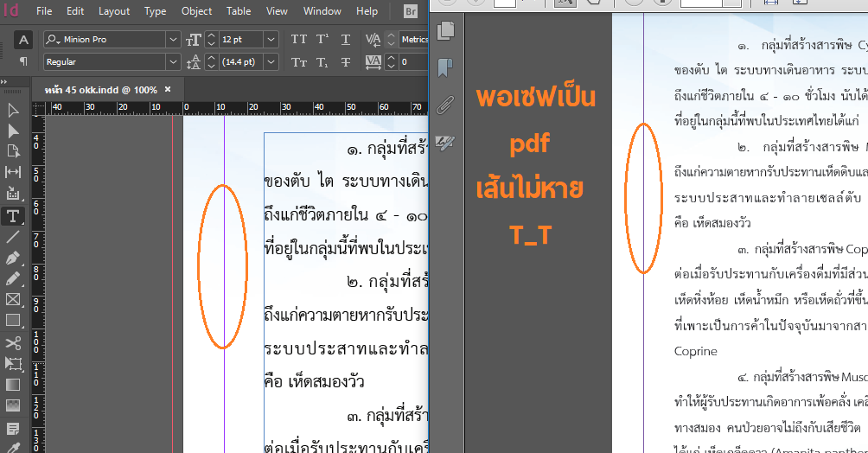Select the Pen tool
868x453 pixels.
(x=13, y=258)
